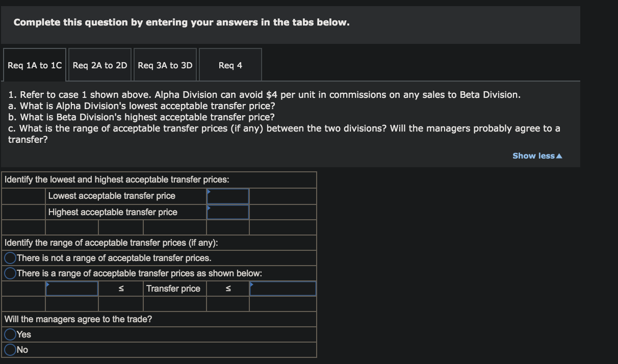
Task: Choose Yes for managers agreeing to trade
Action: click(10, 334)
